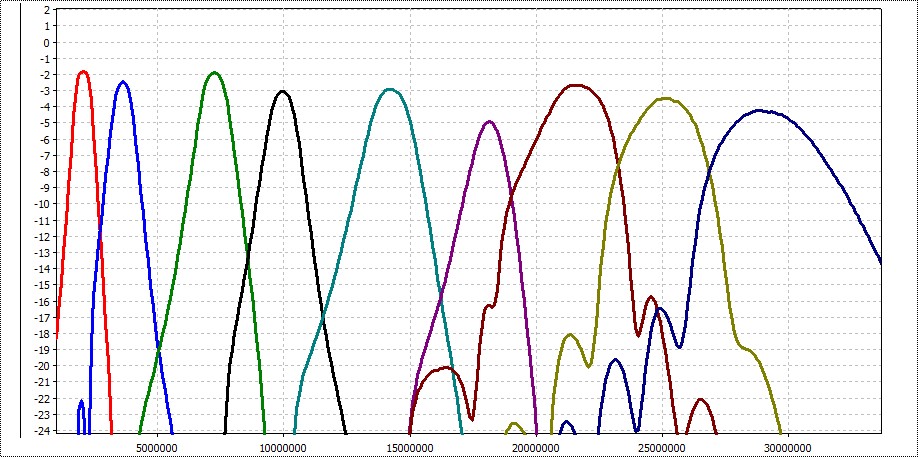Click the main peak of the olive curve

[x=665, y=98]
